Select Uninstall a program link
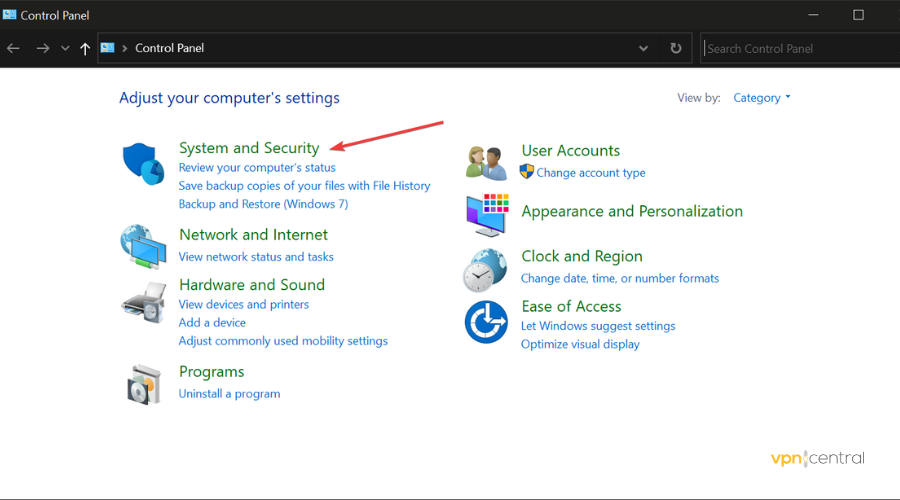This screenshot has width=900, height=500. [229, 394]
